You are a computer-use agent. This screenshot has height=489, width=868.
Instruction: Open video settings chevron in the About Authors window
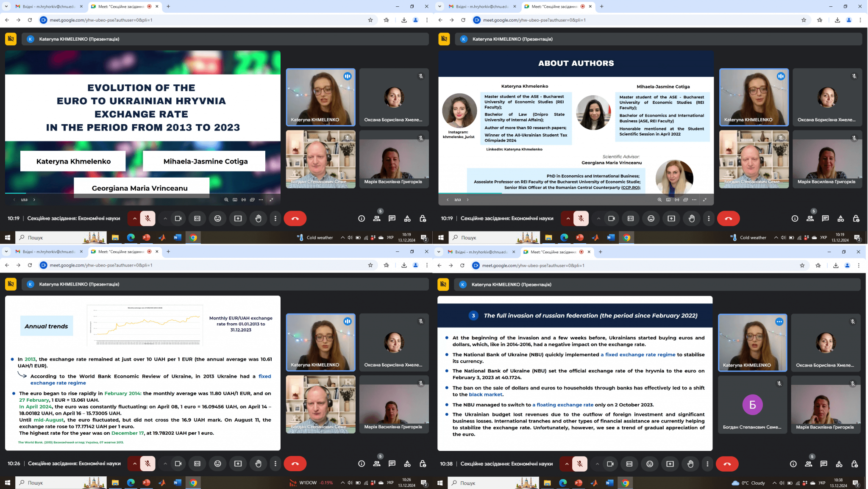598,219
